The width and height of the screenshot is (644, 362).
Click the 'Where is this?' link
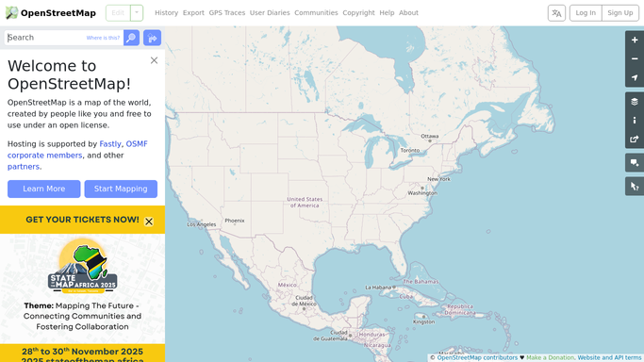[103, 38]
